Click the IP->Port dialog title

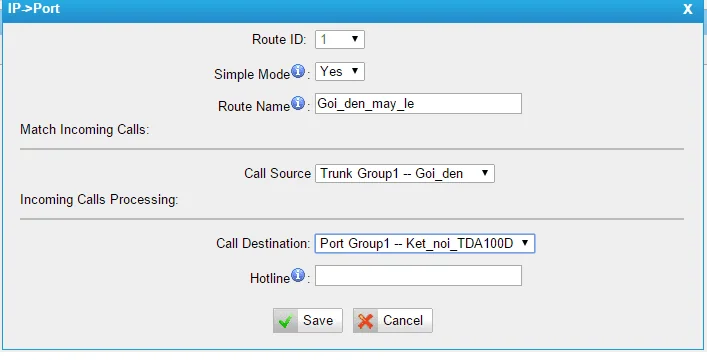coord(34,8)
